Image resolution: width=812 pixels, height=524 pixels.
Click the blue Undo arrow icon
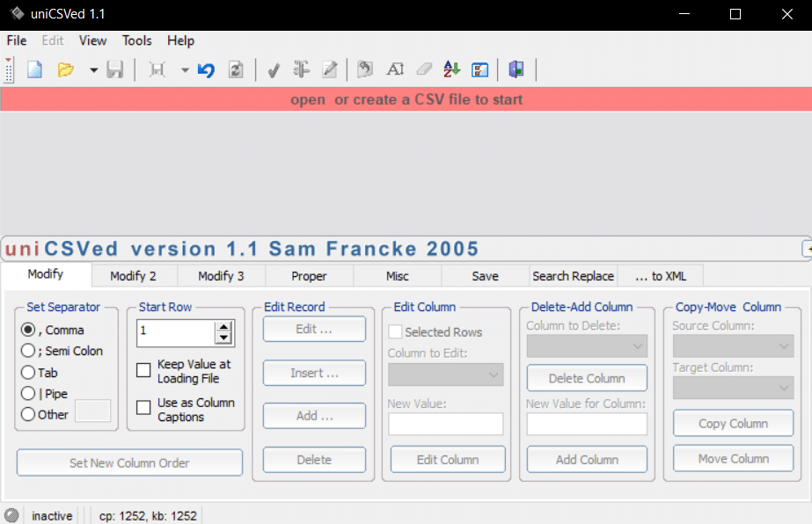tap(206, 69)
